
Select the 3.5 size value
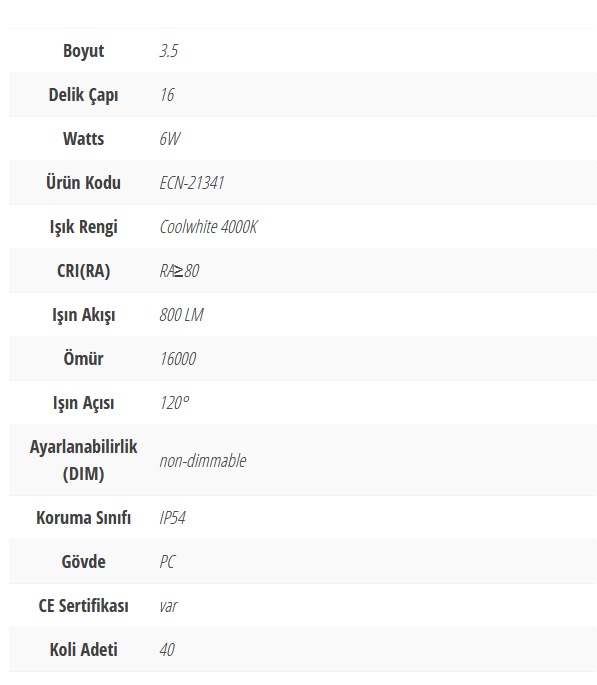pos(169,51)
